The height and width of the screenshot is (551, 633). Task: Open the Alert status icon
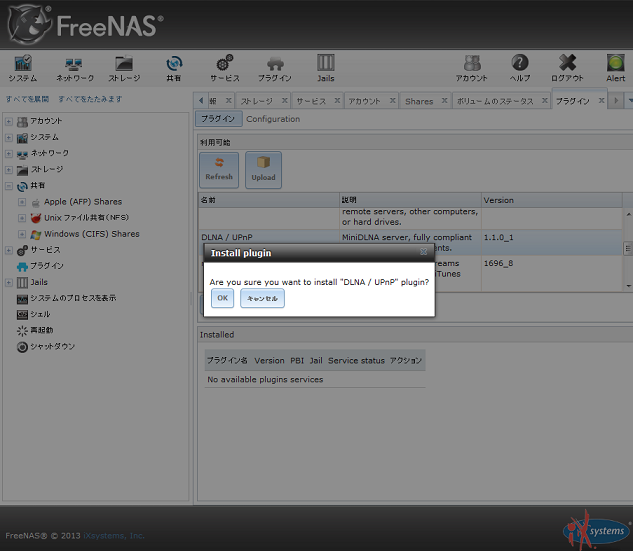616,66
